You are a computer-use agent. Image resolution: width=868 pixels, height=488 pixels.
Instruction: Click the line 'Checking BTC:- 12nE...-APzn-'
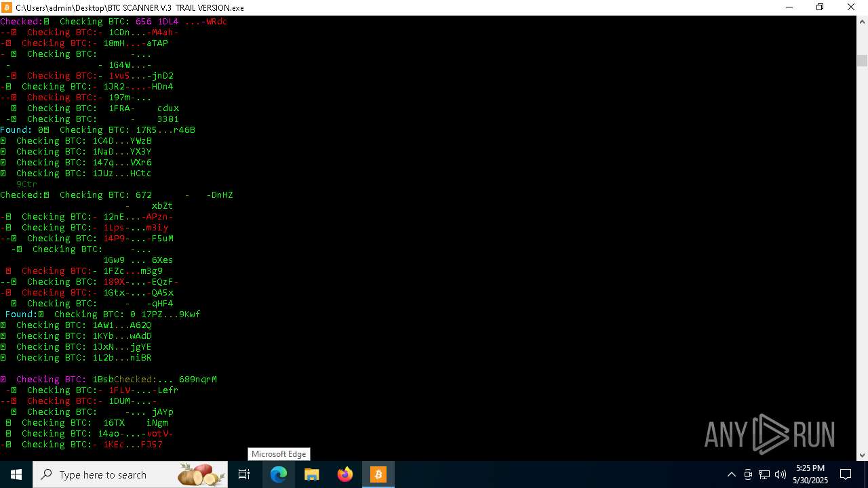[87, 216]
